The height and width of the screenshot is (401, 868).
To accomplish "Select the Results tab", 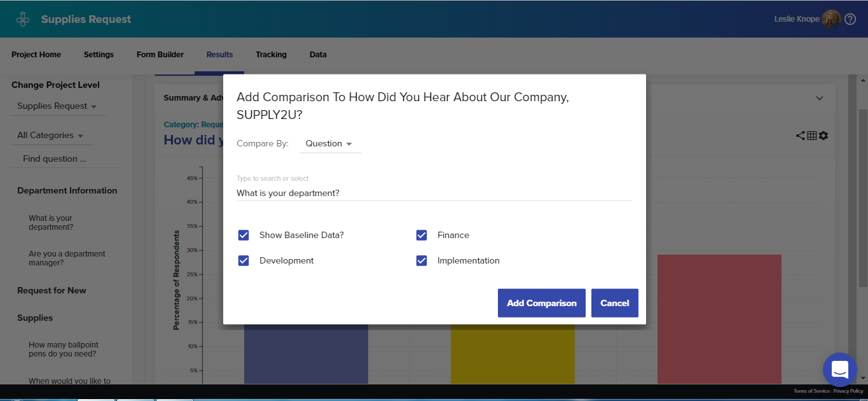I will click(x=219, y=55).
